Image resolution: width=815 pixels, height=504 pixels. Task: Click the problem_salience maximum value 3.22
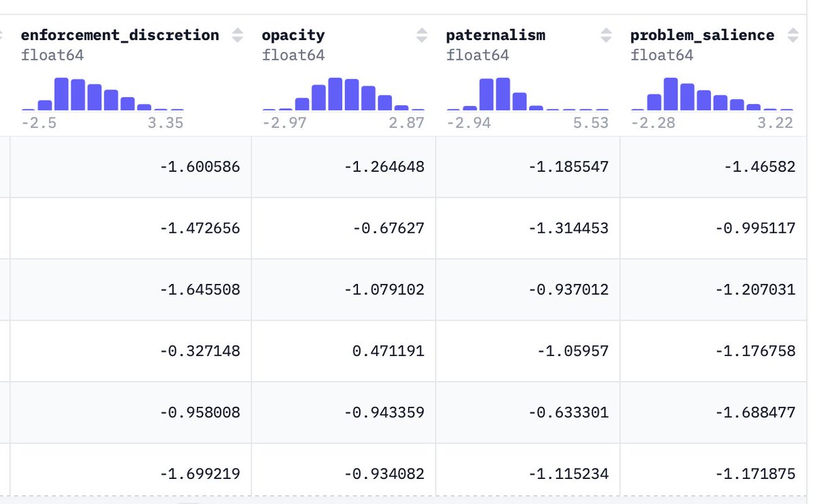pyautogui.click(x=776, y=123)
